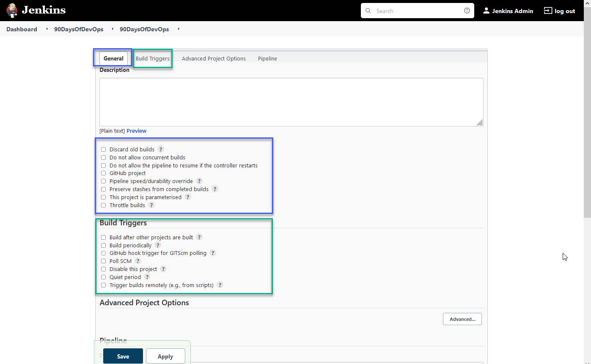
Task: Tick Do not allow concurrent builds
Action: tap(104, 158)
